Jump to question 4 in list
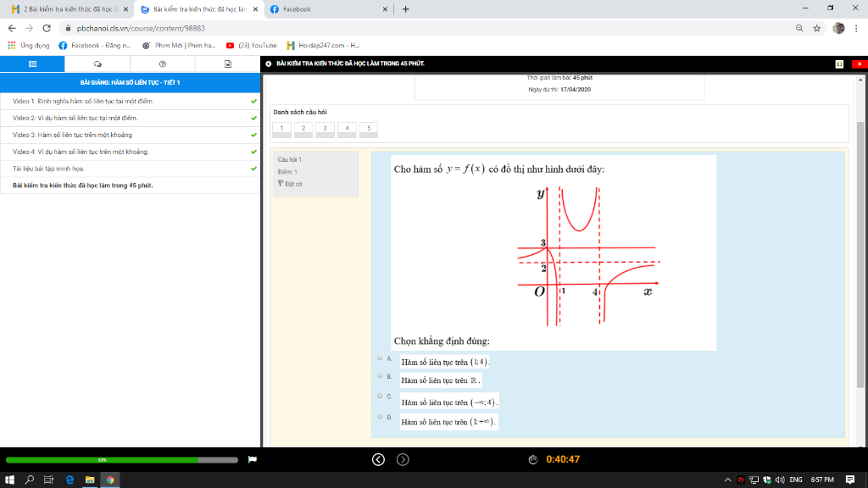The image size is (868, 488). (347, 130)
